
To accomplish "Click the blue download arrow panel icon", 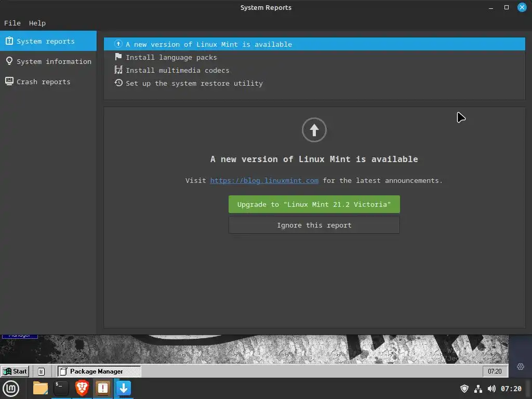I will coord(124,388).
